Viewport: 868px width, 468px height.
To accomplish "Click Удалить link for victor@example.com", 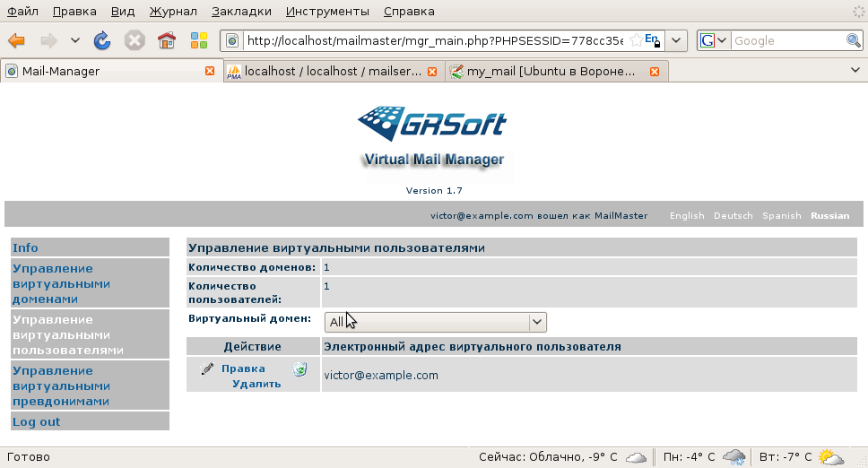I will point(256,384).
